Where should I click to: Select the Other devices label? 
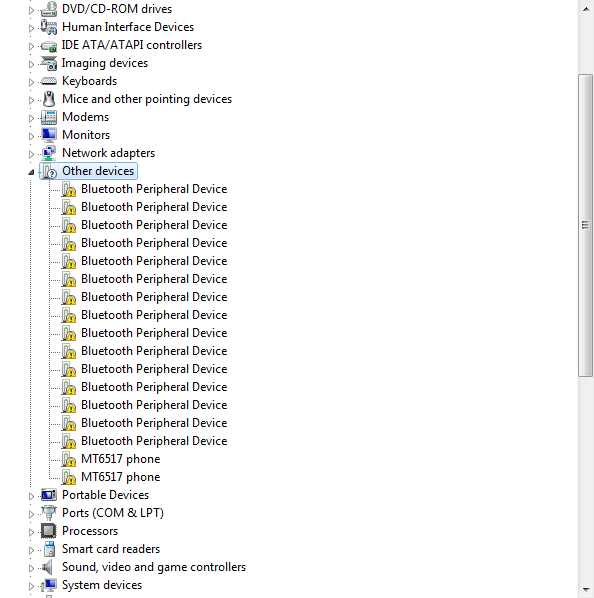pyautogui.click(x=98, y=171)
